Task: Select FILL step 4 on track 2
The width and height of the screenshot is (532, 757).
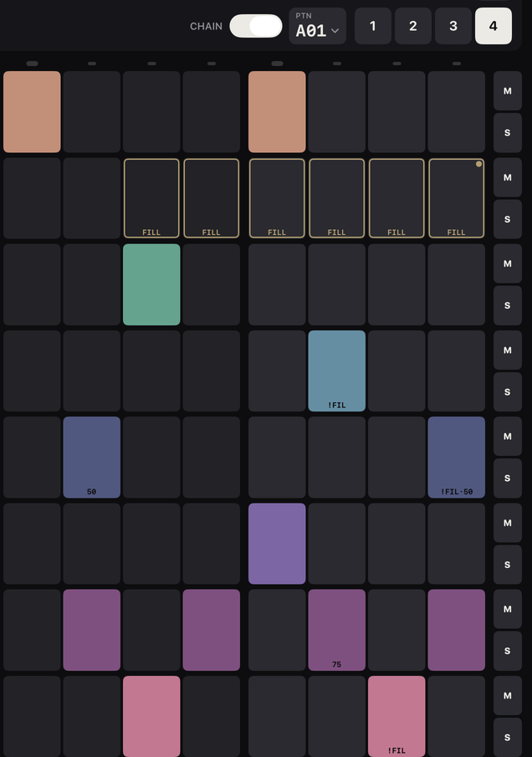Action: click(x=212, y=198)
